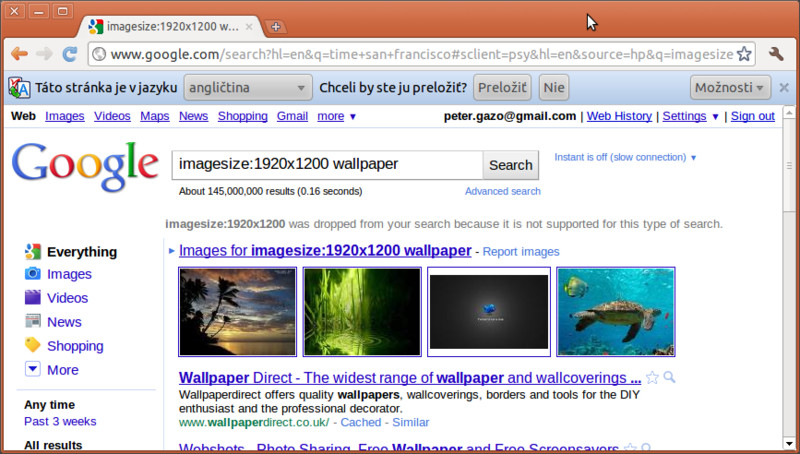800x454 pixels.
Task: Open the green bamboo wallpaper thumbnail
Action: click(x=362, y=312)
